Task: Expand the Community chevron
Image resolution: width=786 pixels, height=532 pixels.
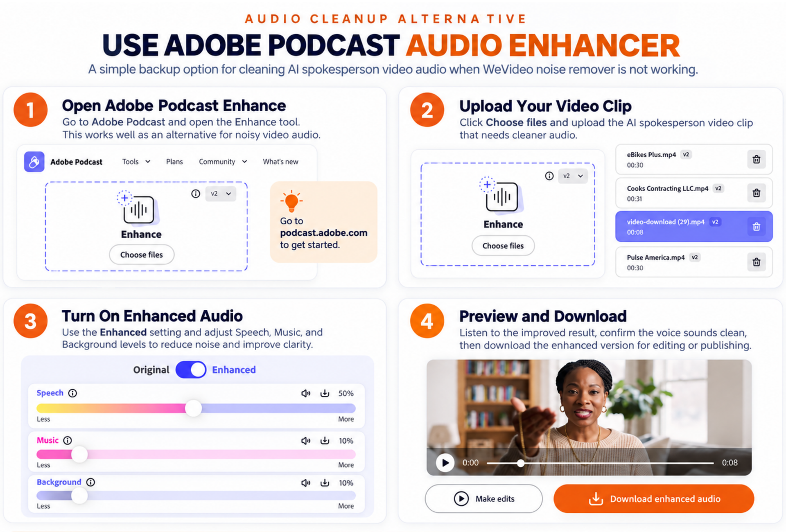Action: click(x=244, y=162)
